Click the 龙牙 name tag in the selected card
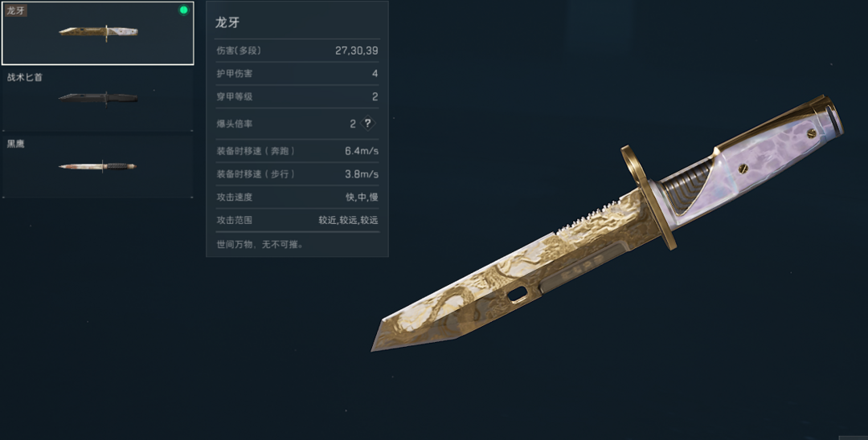 [x=15, y=10]
